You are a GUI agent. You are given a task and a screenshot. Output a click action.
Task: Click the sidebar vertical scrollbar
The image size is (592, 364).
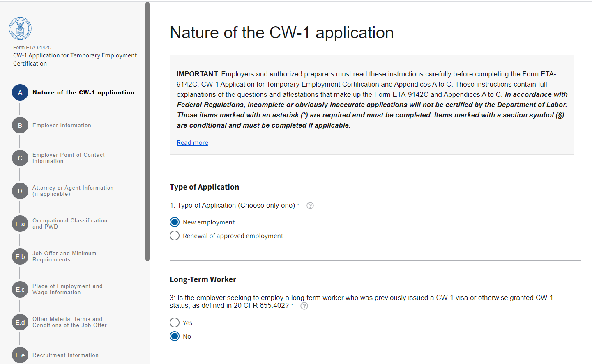[147, 131]
